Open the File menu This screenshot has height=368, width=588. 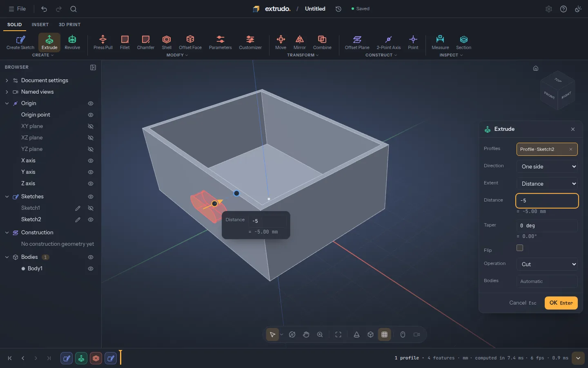tap(17, 9)
